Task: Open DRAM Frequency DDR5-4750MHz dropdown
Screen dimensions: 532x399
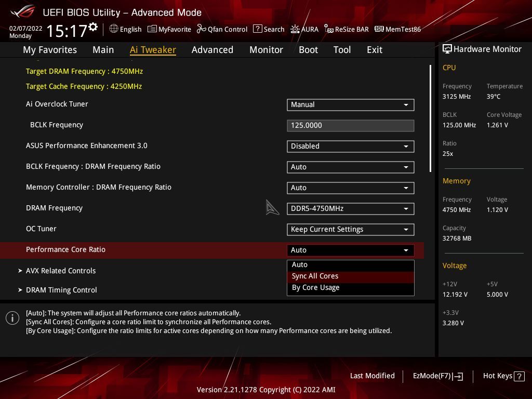Action: (351, 209)
